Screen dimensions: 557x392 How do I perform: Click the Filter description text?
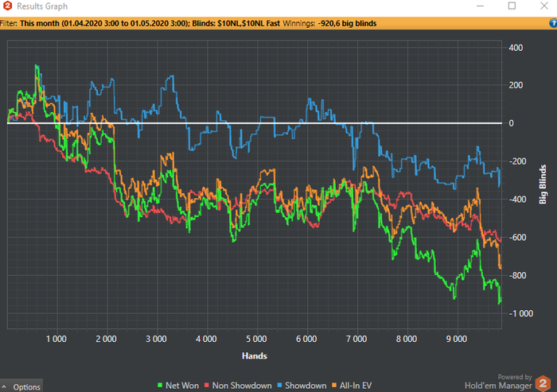(150, 23)
